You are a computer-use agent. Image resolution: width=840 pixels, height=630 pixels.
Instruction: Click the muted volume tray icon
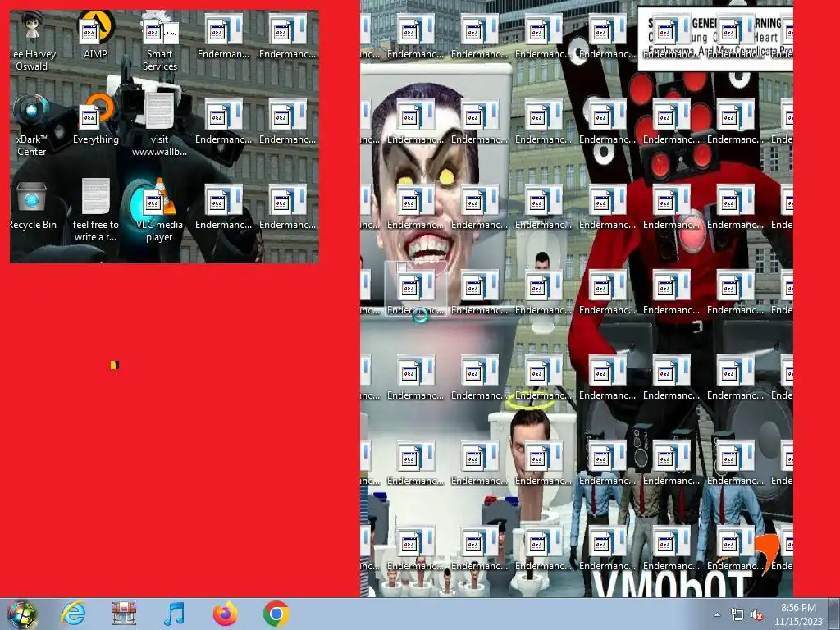[x=757, y=615]
